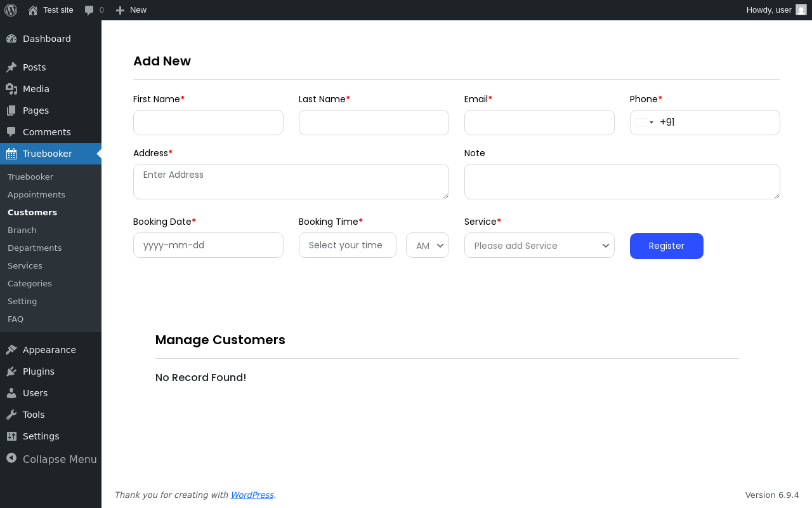This screenshot has height=508, width=812.
Task: Open the comments bubble icon in admin bar
Action: (x=89, y=10)
